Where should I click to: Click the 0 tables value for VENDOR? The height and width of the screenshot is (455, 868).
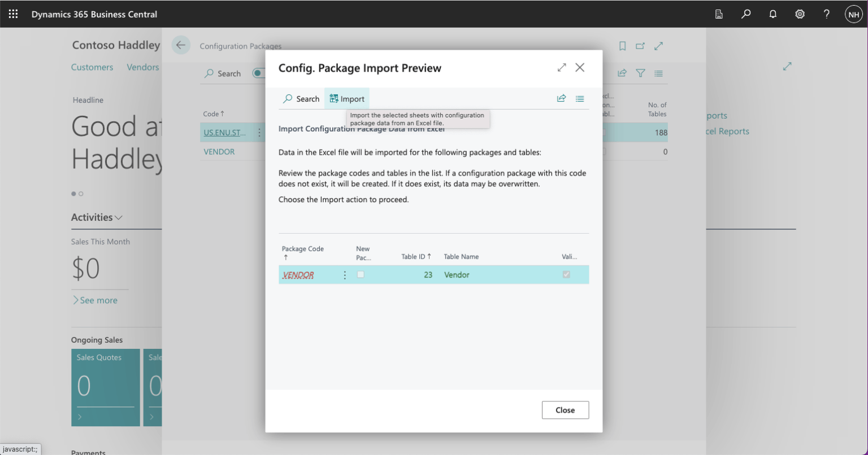665,151
